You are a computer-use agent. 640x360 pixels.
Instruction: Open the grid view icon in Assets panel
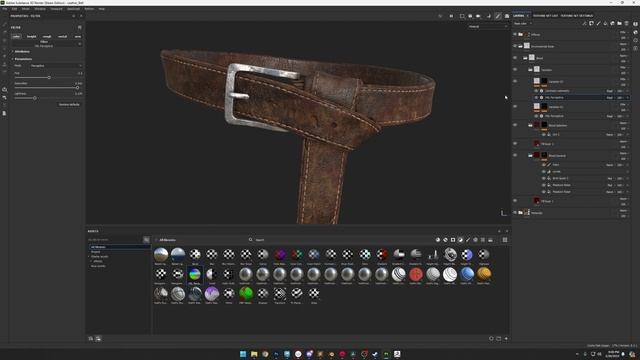coord(505,240)
